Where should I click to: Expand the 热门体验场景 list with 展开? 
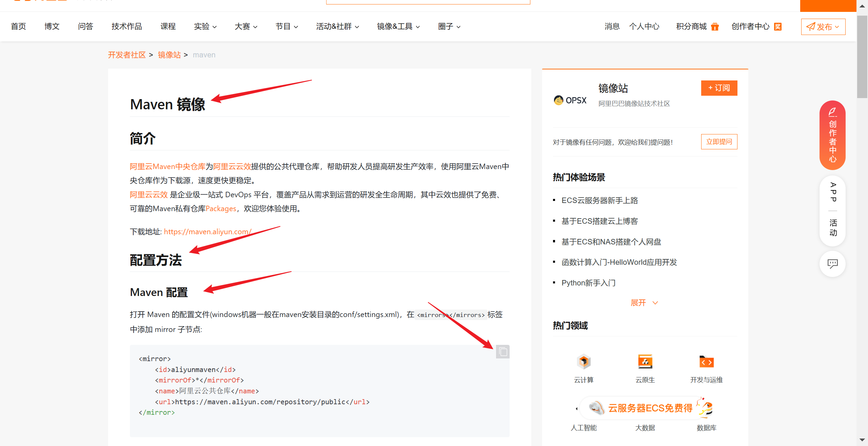point(644,303)
